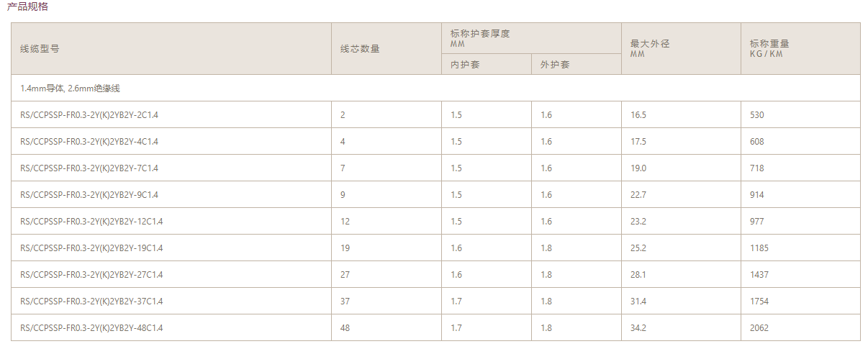Click the 产品规格 heading
The height and width of the screenshot is (349, 868).
pos(28,7)
